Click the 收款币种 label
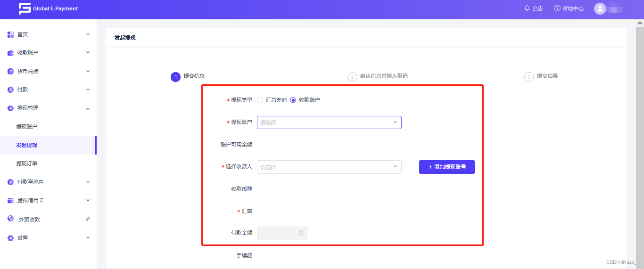The image size is (644, 269). 241,189
